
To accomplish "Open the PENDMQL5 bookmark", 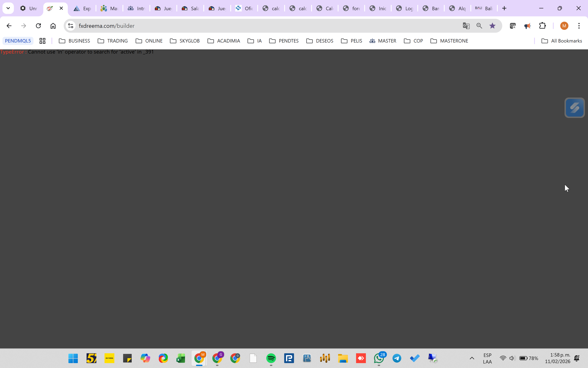I will point(18,41).
